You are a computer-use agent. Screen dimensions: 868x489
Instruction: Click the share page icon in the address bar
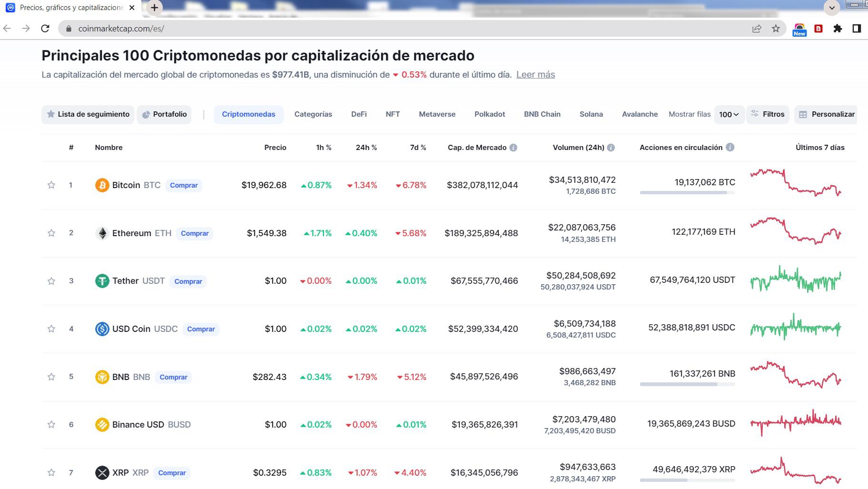(757, 29)
